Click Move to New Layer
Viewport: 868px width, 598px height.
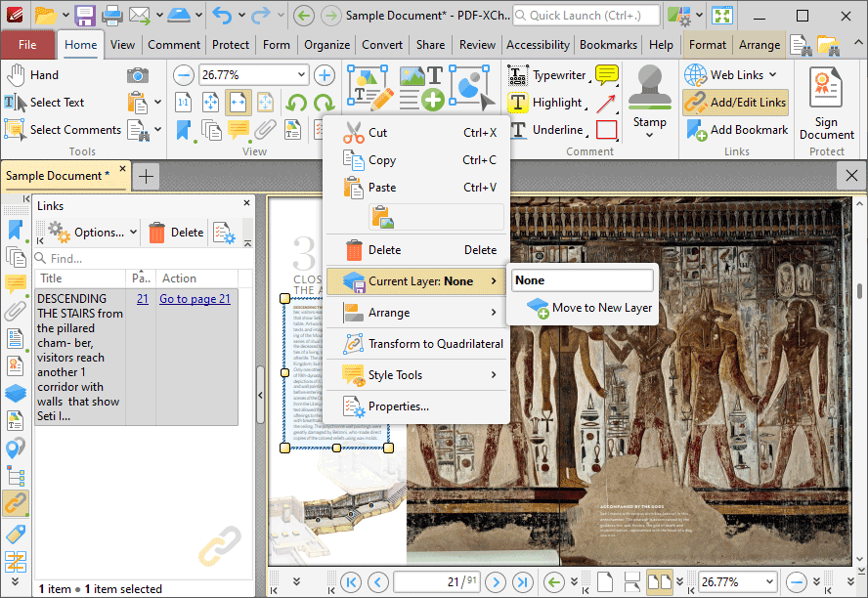(583, 308)
